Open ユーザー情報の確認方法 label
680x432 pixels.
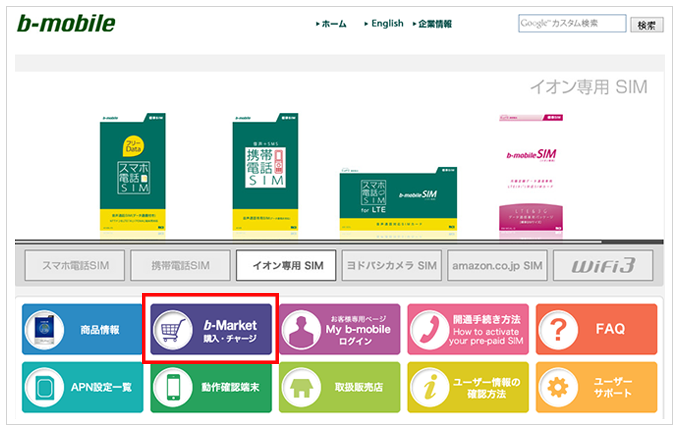(x=487, y=388)
